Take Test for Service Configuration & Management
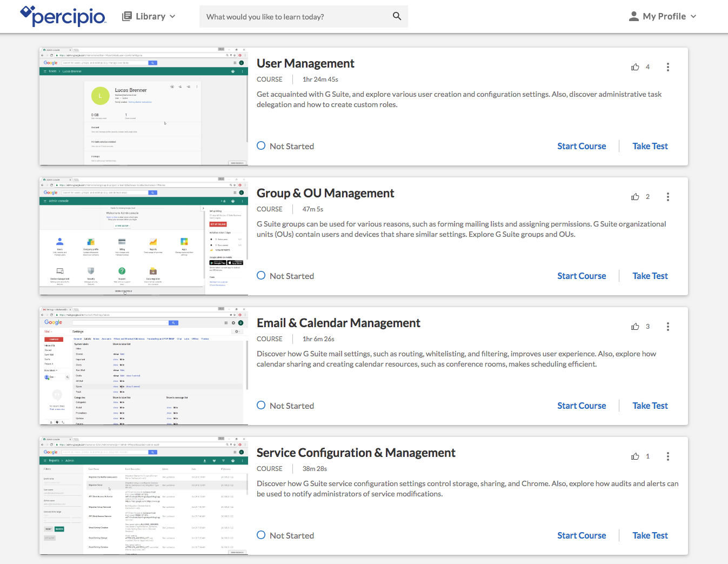Viewport: 728px width, 564px height. click(650, 535)
